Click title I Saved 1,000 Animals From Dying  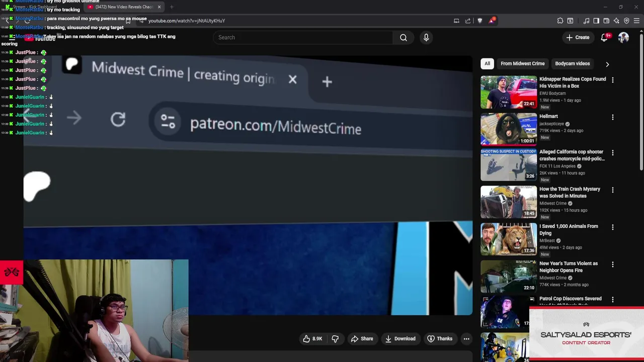tap(569, 230)
